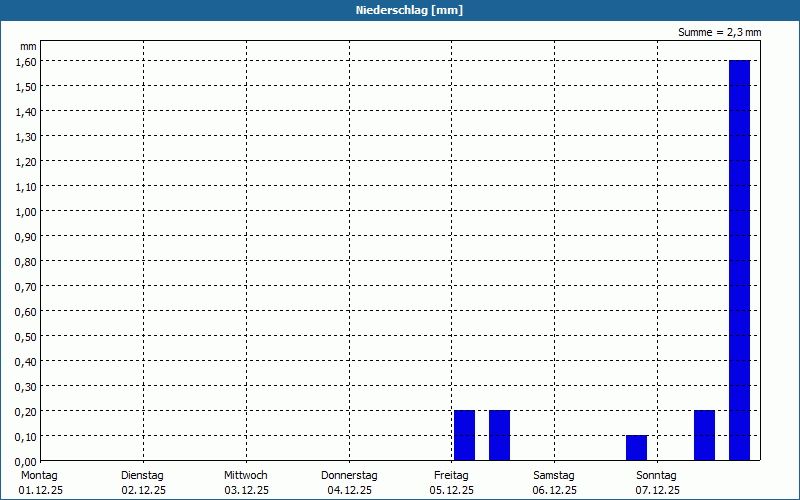Click the y-axis value '0,80'
800x500 pixels.
(26, 262)
